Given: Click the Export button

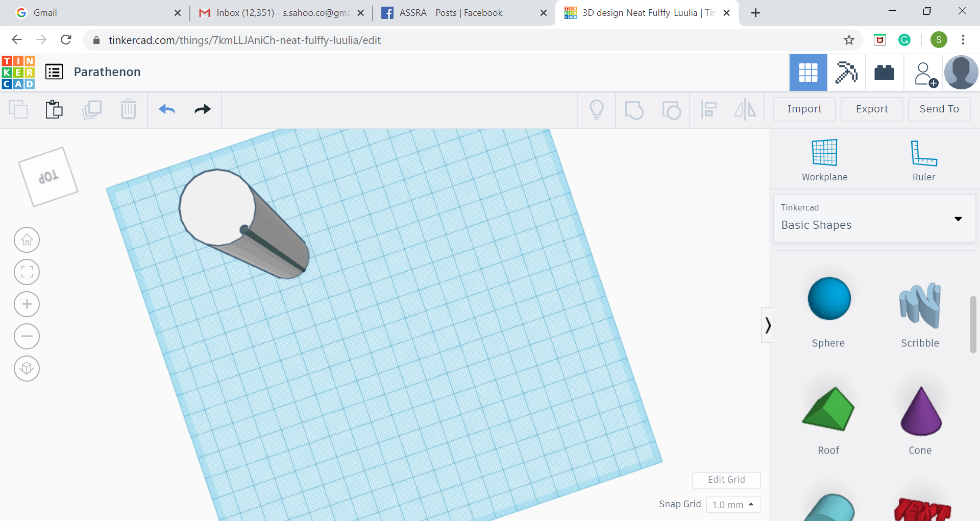Looking at the screenshot, I should (x=871, y=109).
